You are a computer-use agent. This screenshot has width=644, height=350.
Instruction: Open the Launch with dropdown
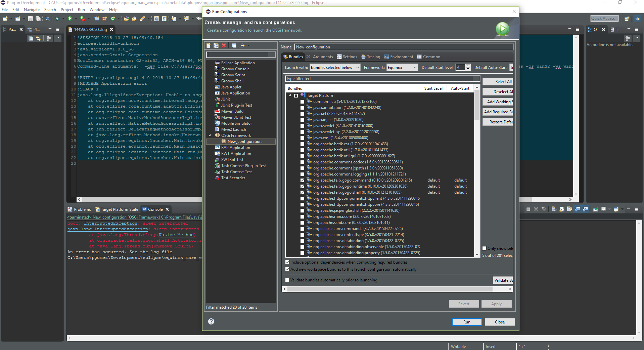tap(335, 68)
